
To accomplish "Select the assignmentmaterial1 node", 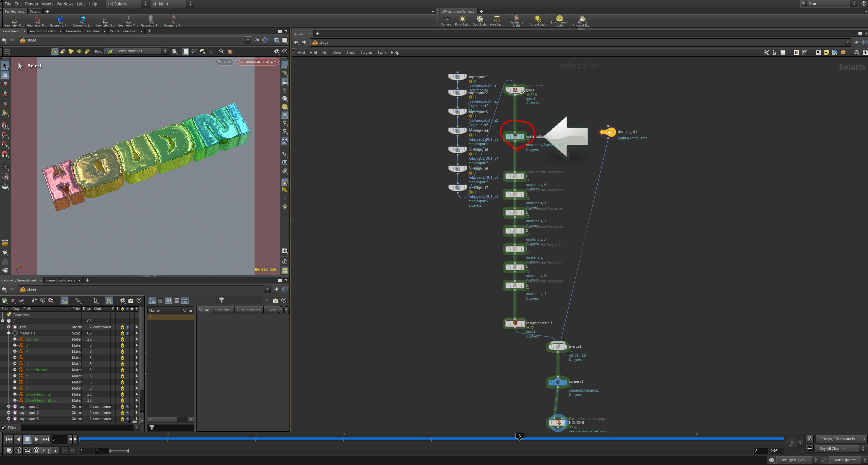I will click(515, 323).
